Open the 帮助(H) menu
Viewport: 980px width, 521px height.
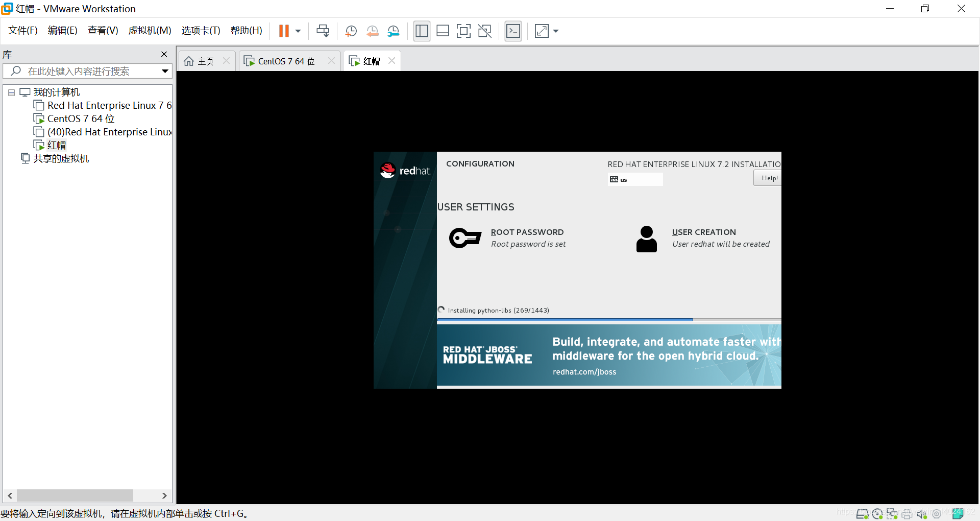tap(246, 31)
